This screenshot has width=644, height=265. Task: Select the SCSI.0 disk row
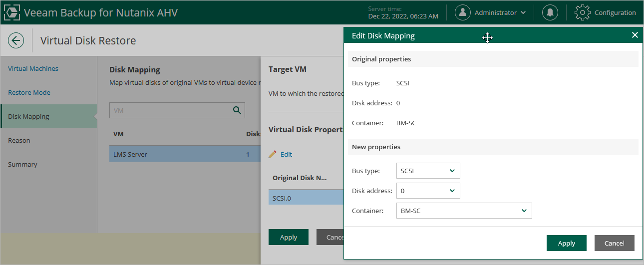click(x=306, y=198)
